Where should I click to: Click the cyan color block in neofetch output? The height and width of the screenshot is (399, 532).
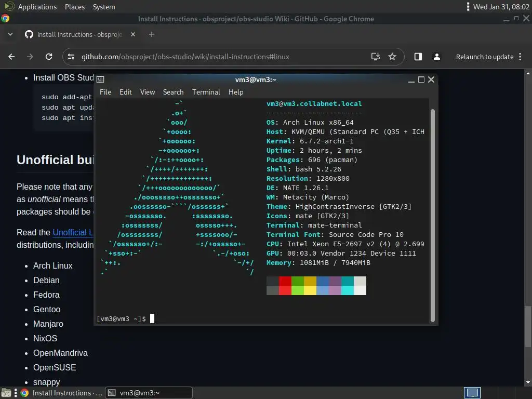click(348, 285)
